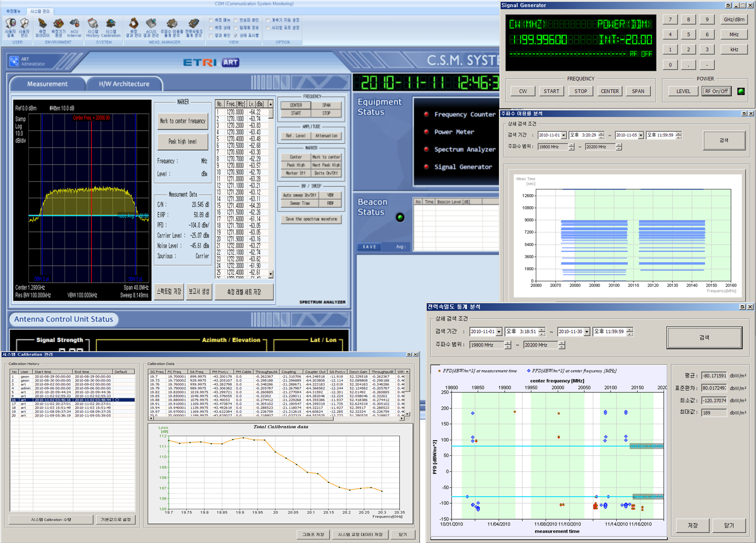Select the 측정메뉴 ribbon tab
Viewport: 756px width, 543px height.
14,11
